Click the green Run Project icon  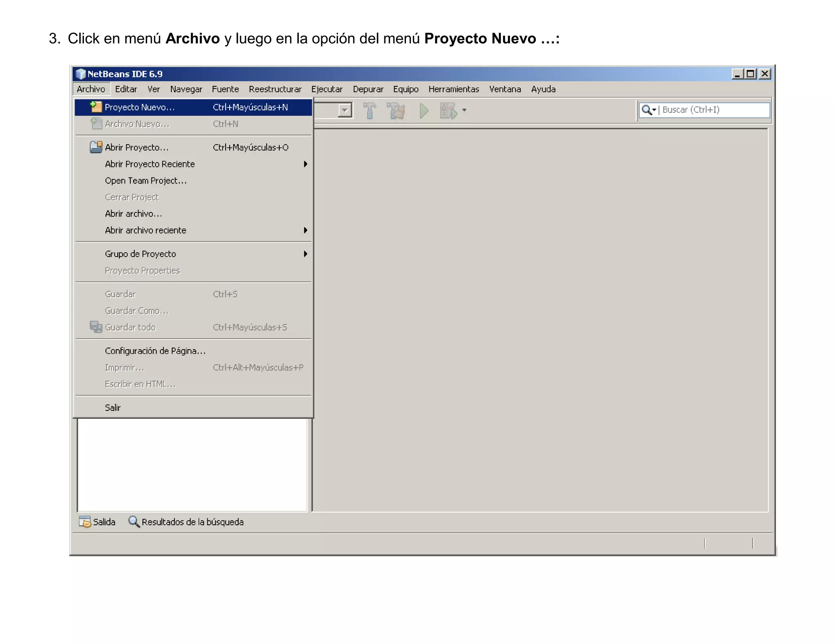(424, 110)
